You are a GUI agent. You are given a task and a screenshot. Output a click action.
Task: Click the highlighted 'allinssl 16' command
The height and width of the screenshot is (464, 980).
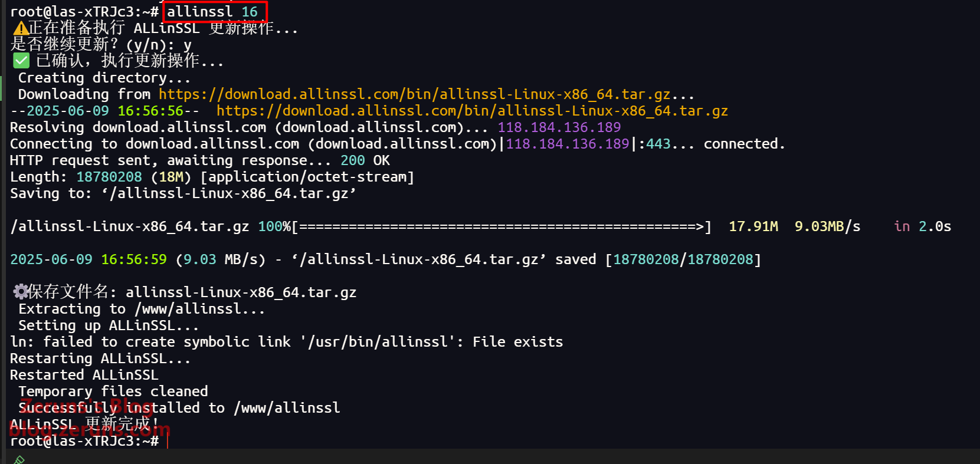[215, 12]
